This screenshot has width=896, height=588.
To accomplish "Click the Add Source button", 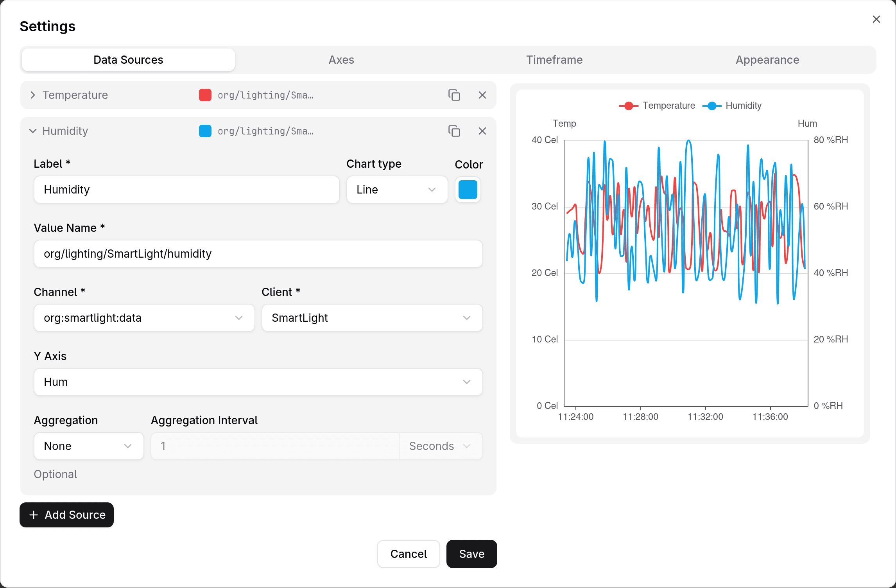I will click(67, 515).
